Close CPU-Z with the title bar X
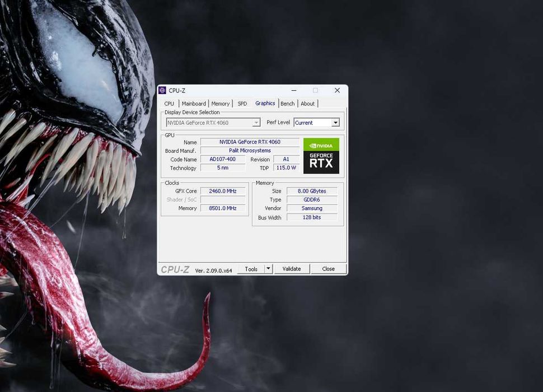The width and height of the screenshot is (543, 392). point(337,90)
